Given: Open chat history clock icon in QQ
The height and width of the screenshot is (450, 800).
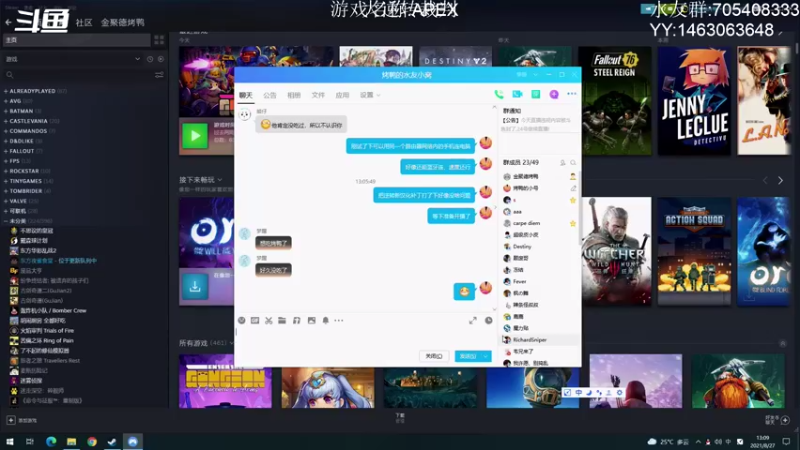Looking at the screenshot, I should pyautogui.click(x=488, y=320).
